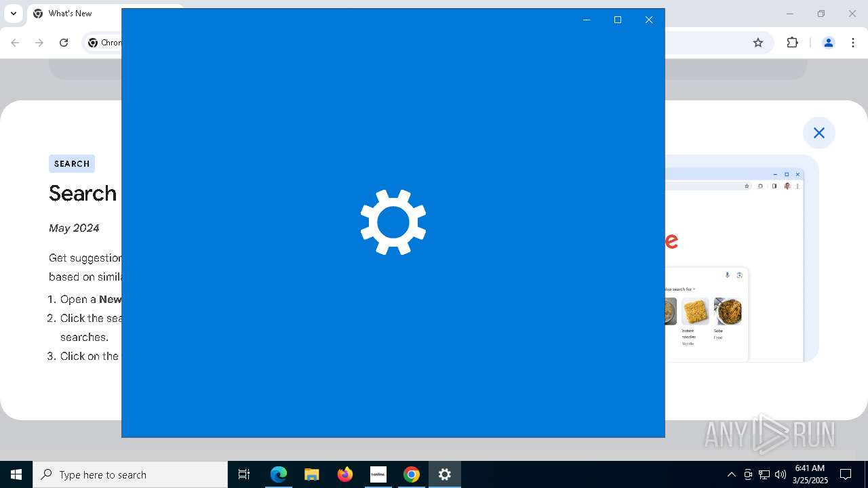
Task: Launch Microsoft Edge from taskbar
Action: tap(279, 474)
